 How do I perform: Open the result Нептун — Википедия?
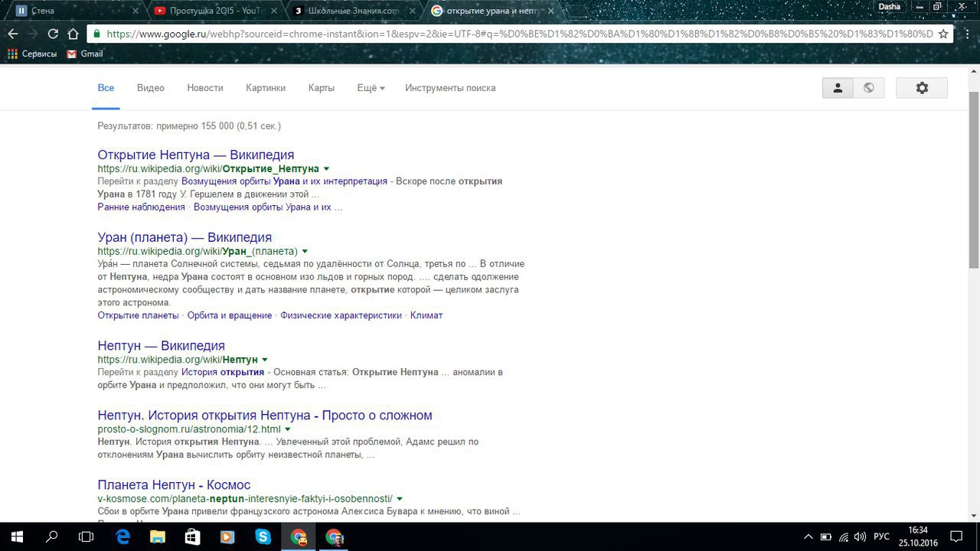[x=162, y=345]
